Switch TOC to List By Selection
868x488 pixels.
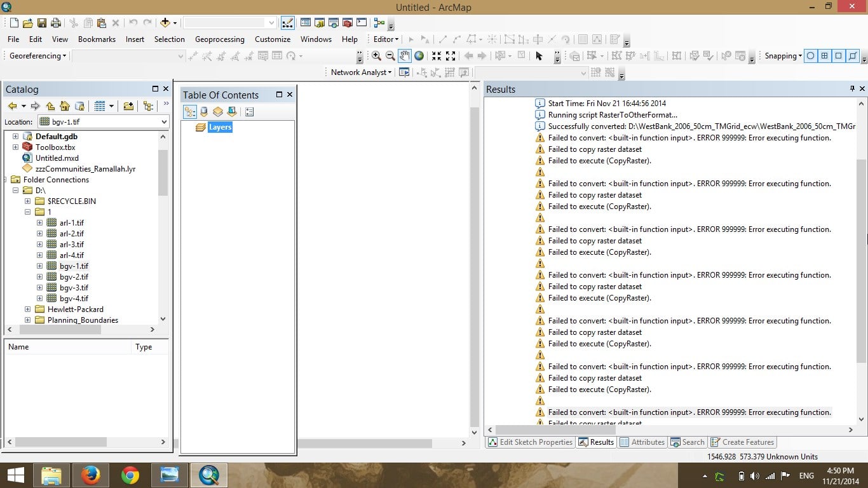pos(232,112)
